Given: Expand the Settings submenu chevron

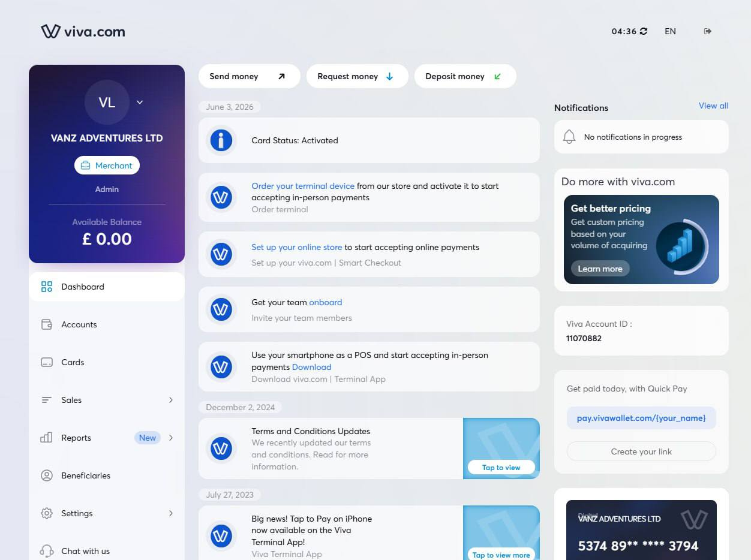Looking at the screenshot, I should point(170,513).
